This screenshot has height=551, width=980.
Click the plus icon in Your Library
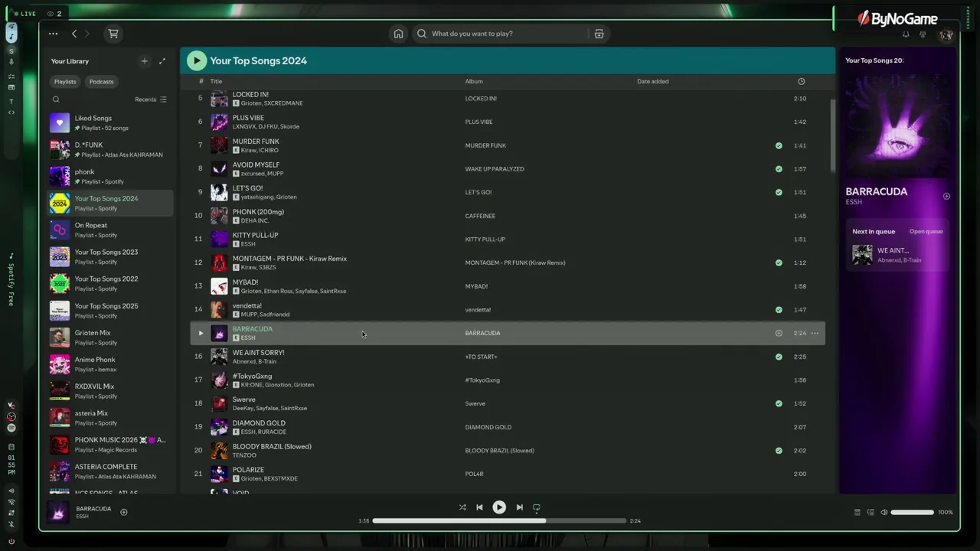tap(144, 61)
